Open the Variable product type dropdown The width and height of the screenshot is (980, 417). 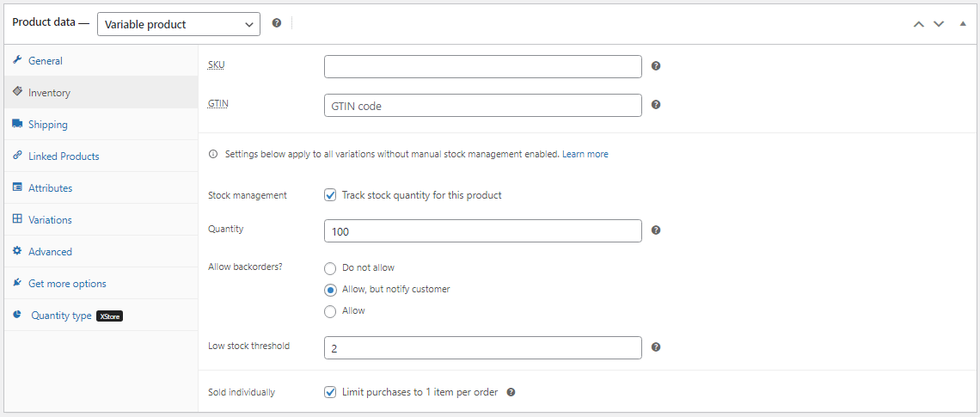click(179, 24)
